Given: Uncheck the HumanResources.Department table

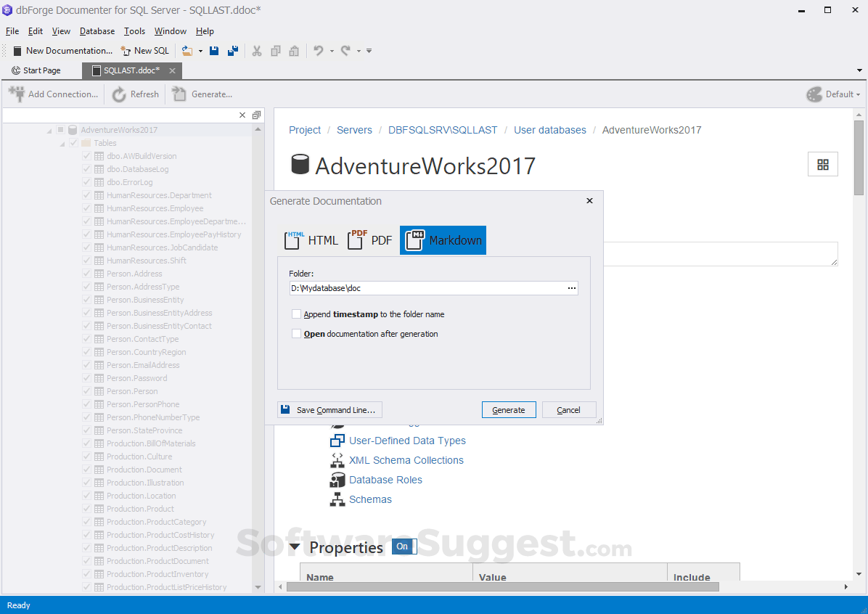Looking at the screenshot, I should coord(86,195).
